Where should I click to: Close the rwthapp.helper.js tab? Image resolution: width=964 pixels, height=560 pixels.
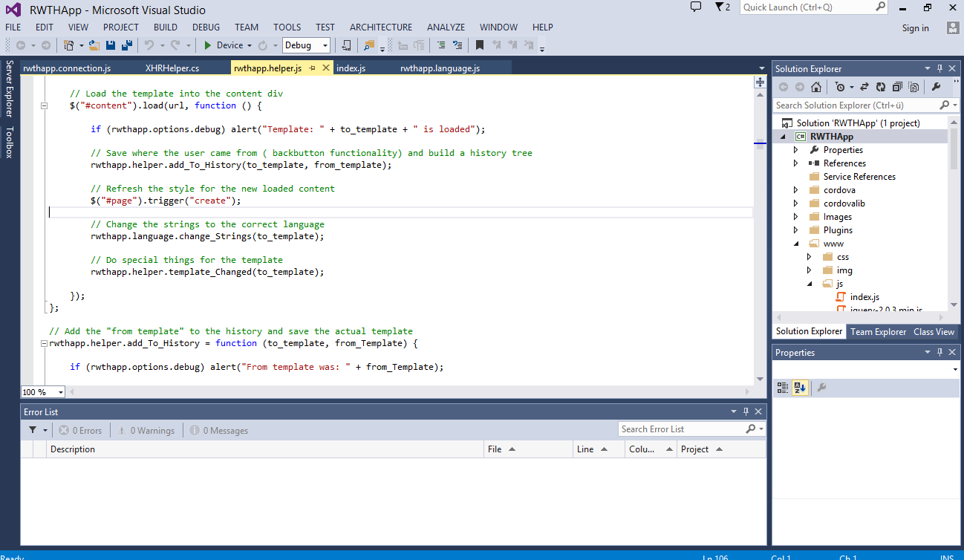(x=326, y=68)
